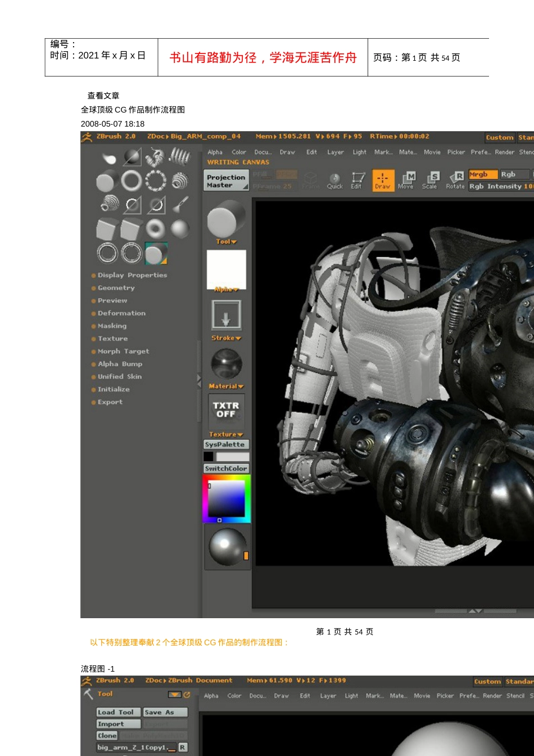Screen dimensions: 534x756
Task: Expand the Unified Skin subpalette
Action: (120, 377)
